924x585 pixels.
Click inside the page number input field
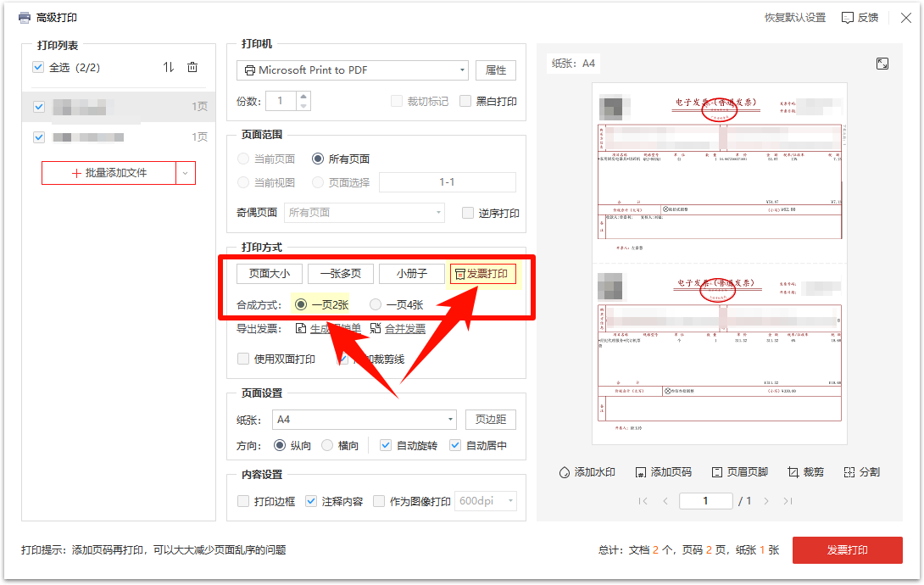(x=706, y=500)
